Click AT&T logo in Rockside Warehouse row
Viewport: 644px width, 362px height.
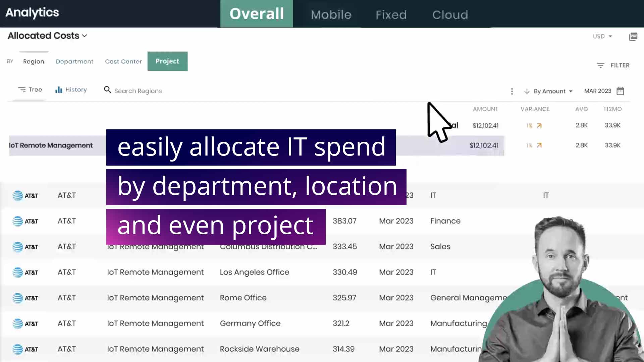point(25,349)
